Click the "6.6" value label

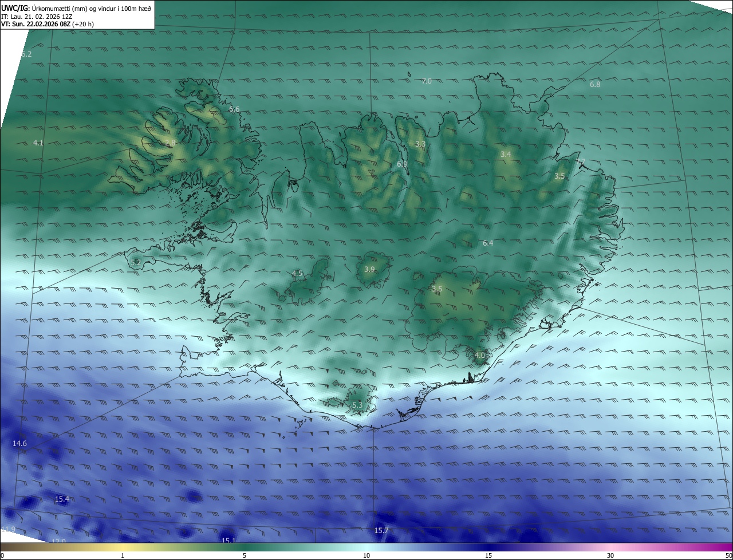[x=234, y=109]
